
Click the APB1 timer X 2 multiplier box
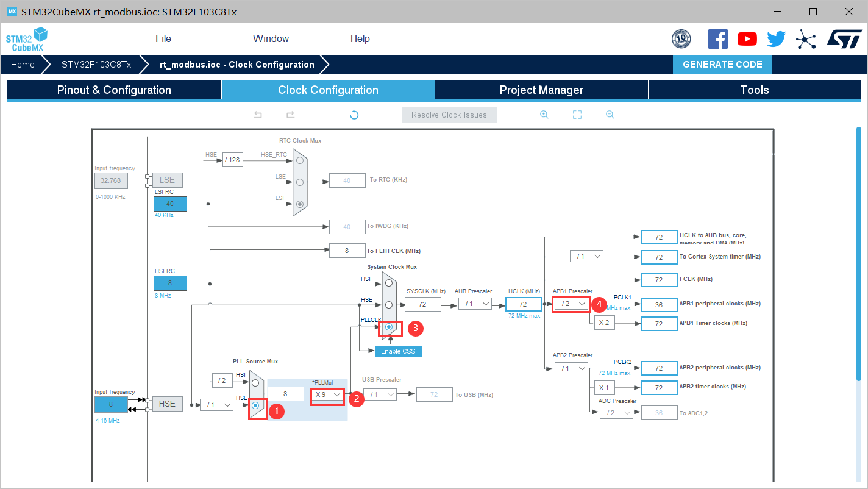coord(605,323)
